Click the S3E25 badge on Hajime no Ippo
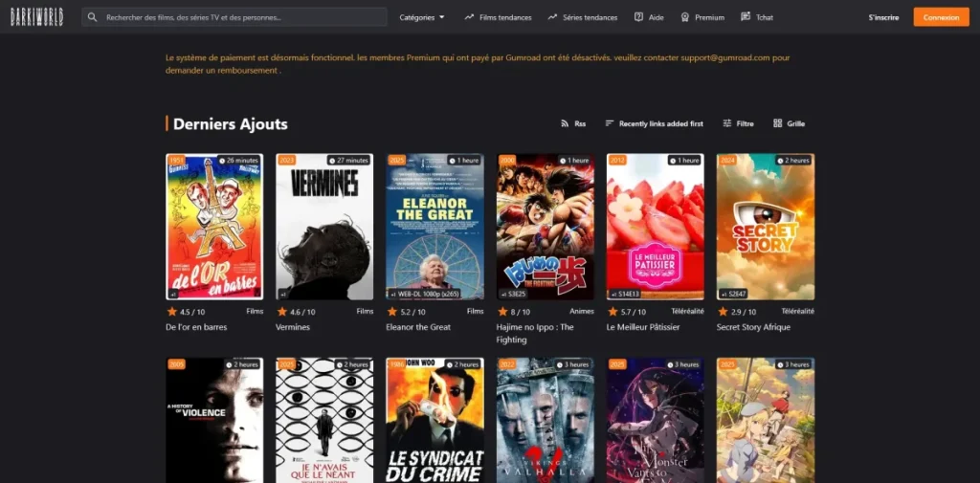This screenshot has width=980, height=483. tap(513, 294)
